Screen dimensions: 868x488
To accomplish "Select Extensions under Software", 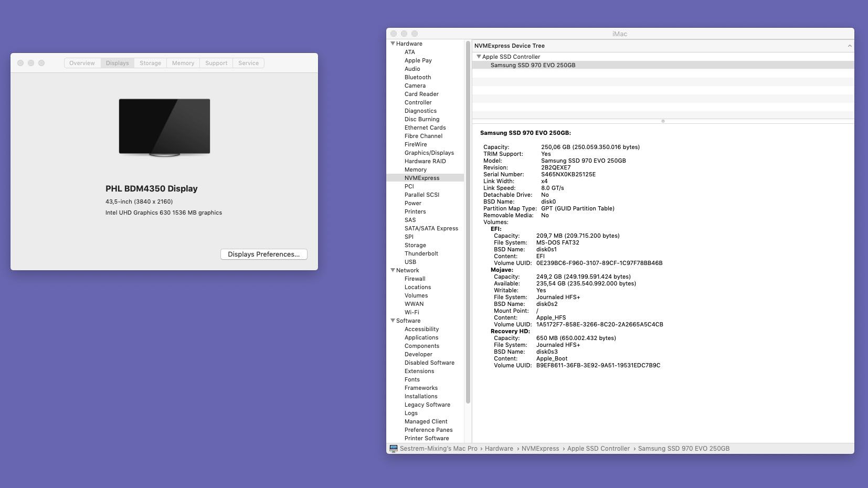I will (x=419, y=371).
